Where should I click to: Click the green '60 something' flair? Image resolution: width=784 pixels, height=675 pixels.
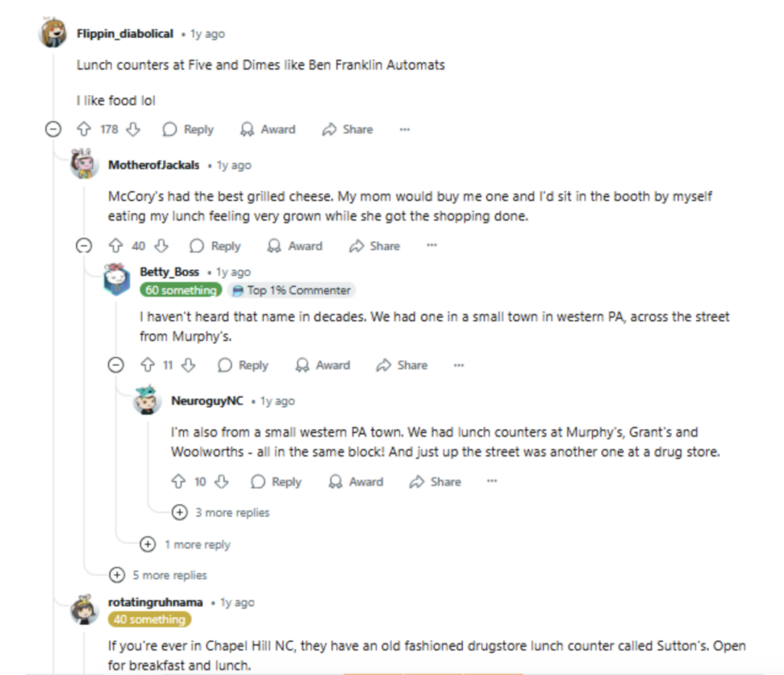[181, 290]
